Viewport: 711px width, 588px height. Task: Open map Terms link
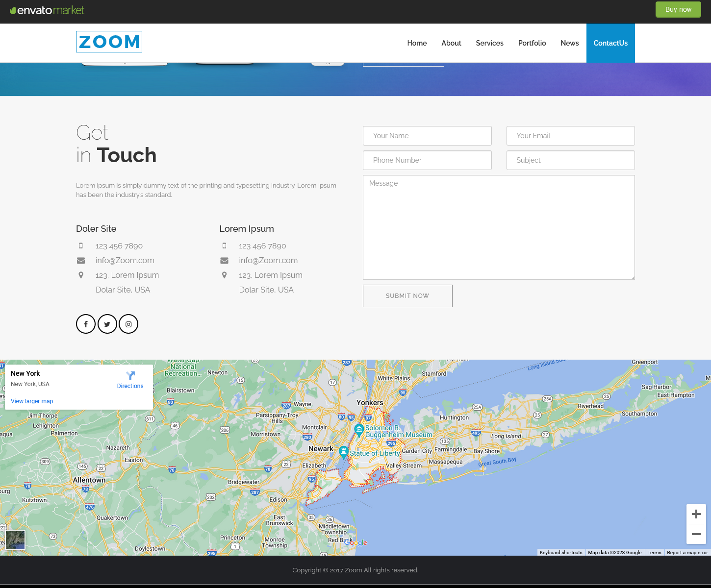[x=654, y=552]
